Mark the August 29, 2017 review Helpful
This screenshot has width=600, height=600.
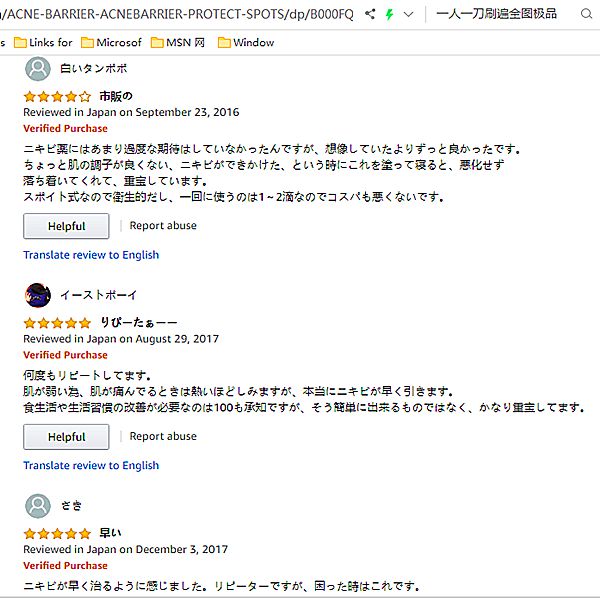(x=66, y=437)
